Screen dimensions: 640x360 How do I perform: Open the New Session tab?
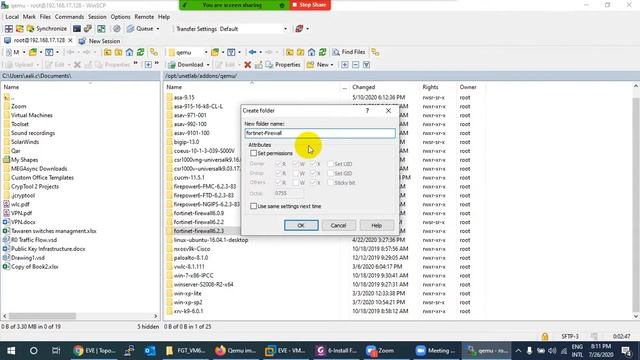[x=99, y=41]
